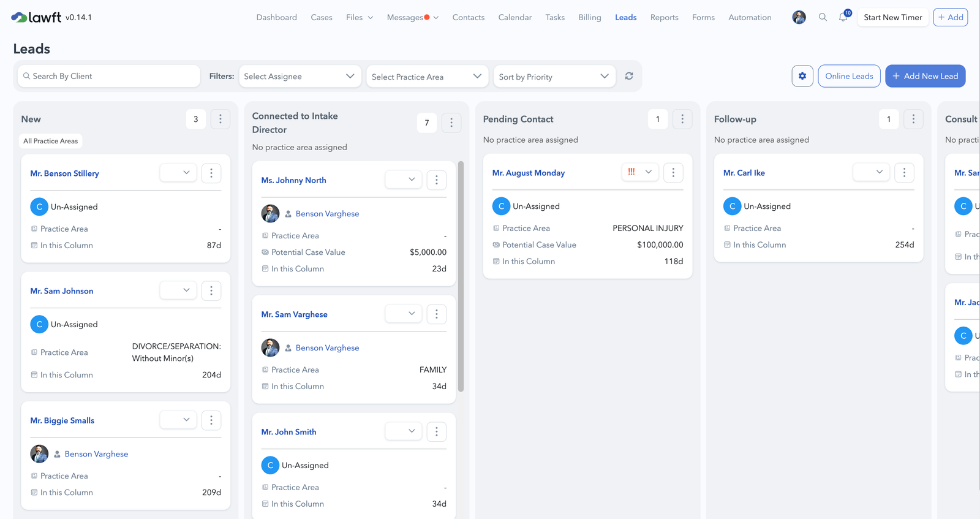Open Mr. Carl Ike card menu
This screenshot has height=519, width=980.
904,173
